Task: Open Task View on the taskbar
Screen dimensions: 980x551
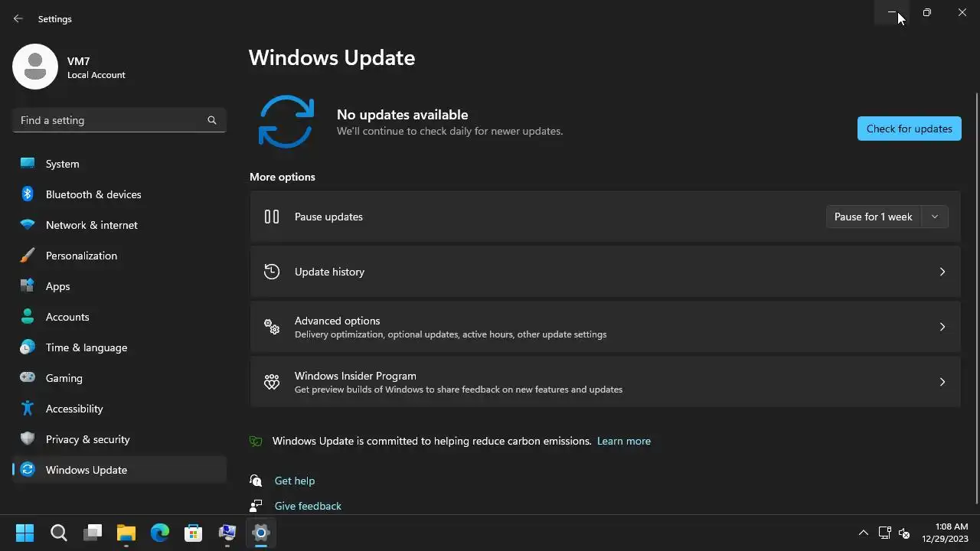Action: pos(93,533)
